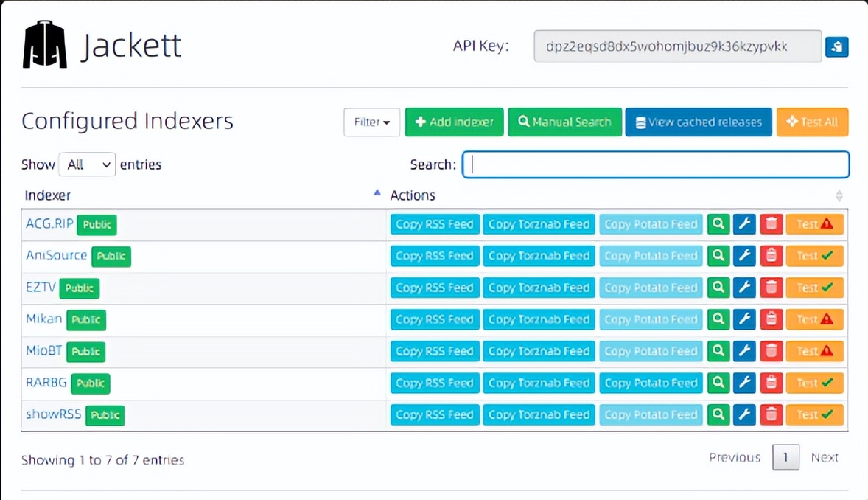Click the magnifier icon for Mikan row
The height and width of the screenshot is (500, 868).
coord(718,319)
